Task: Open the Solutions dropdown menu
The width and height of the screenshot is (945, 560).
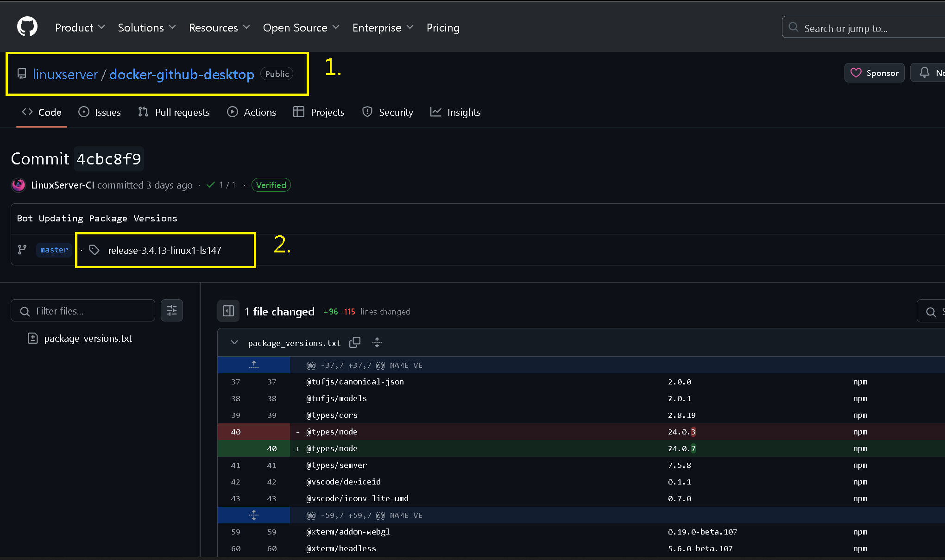Action: [147, 28]
